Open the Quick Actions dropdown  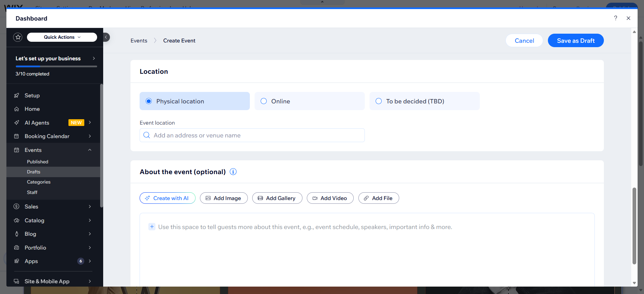point(62,37)
